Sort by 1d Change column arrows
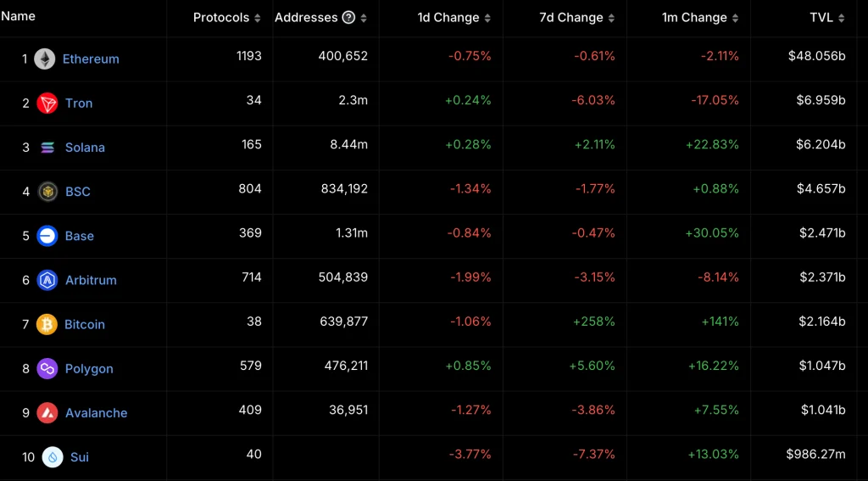 (487, 18)
